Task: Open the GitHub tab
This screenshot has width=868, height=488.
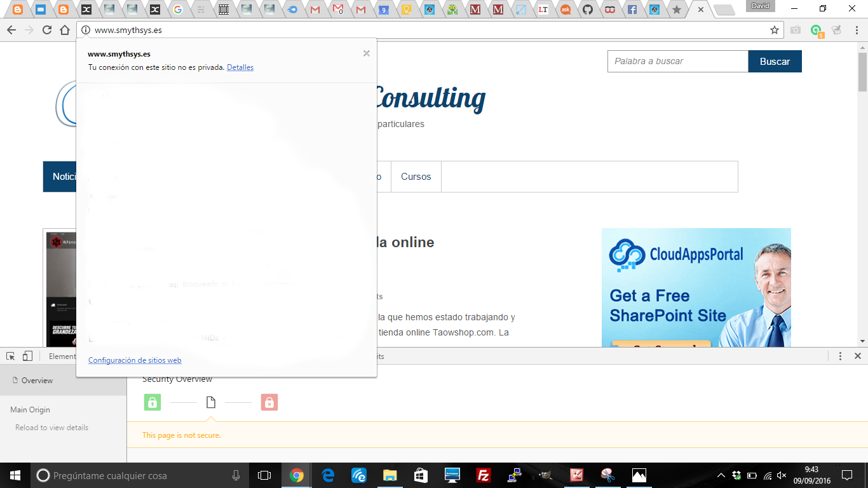Action: coord(587,10)
